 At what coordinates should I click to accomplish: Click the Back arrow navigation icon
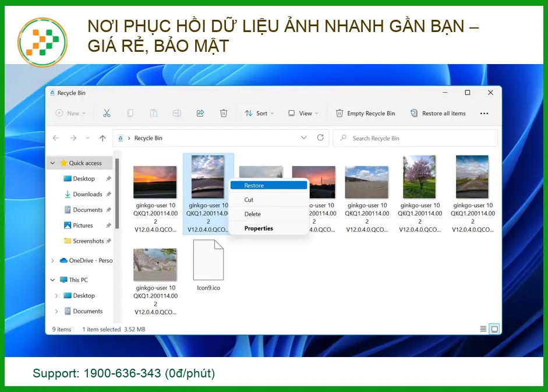click(x=56, y=138)
